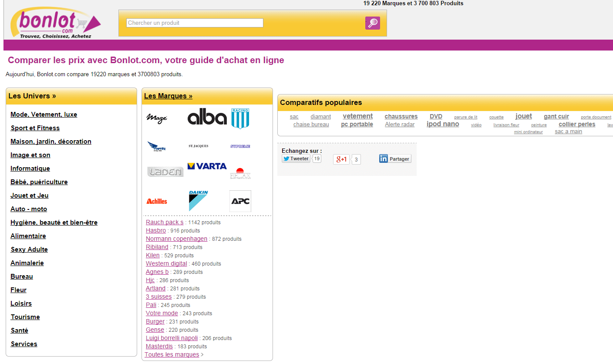Open the Les Univers heading link
Image resolution: width=613 pixels, height=364 pixels.
point(32,96)
